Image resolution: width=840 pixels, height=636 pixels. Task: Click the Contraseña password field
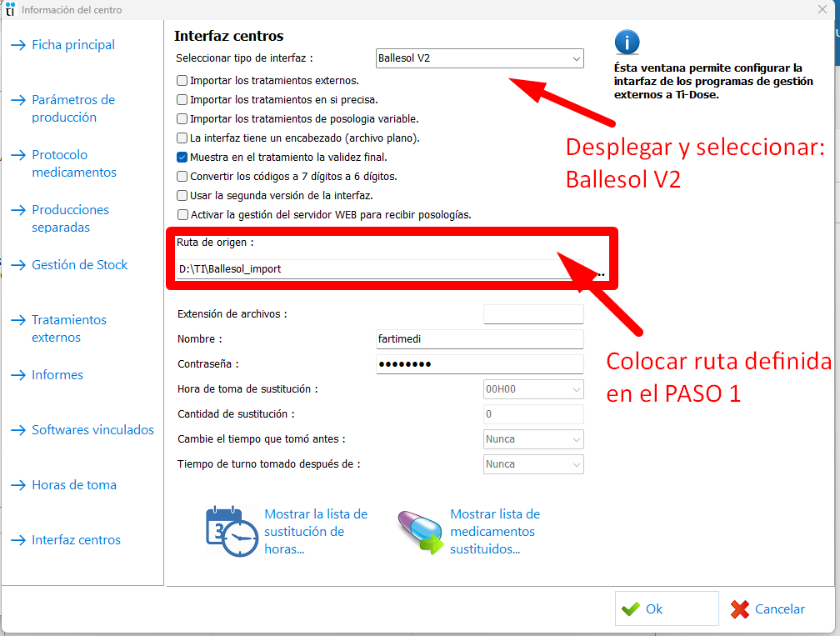[x=479, y=364]
